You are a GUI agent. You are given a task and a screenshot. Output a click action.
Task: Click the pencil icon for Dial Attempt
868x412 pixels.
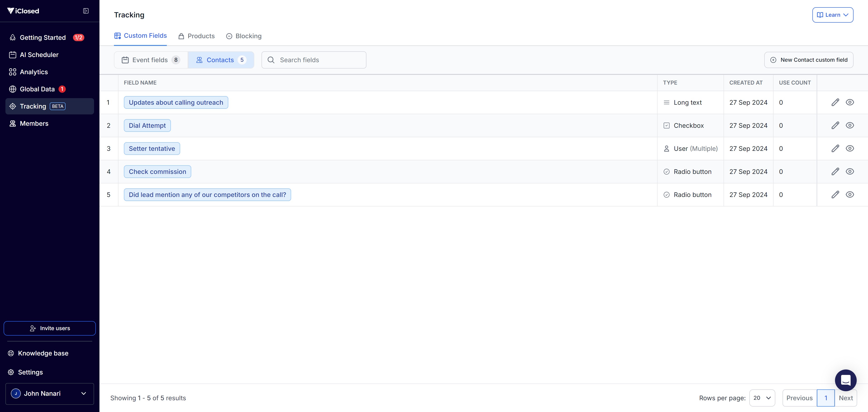pos(835,125)
